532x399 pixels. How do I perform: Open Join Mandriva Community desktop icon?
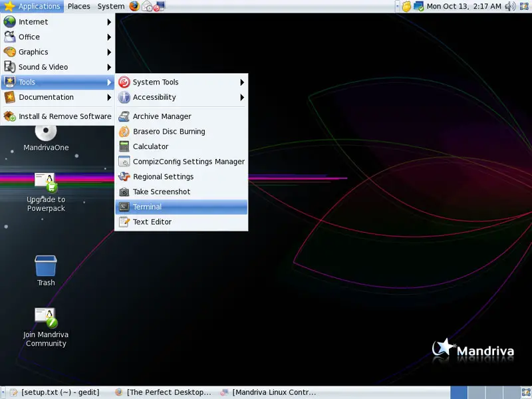pyautogui.click(x=46, y=327)
